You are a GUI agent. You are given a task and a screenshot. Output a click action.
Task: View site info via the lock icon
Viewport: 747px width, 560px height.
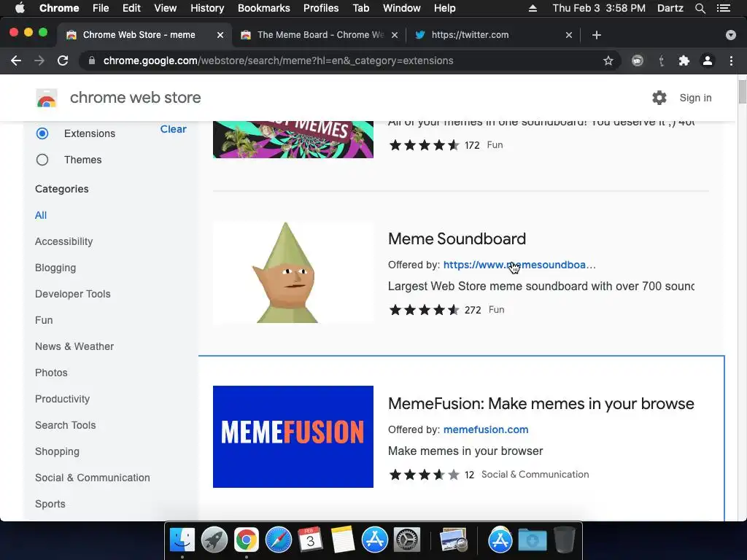pyautogui.click(x=92, y=61)
